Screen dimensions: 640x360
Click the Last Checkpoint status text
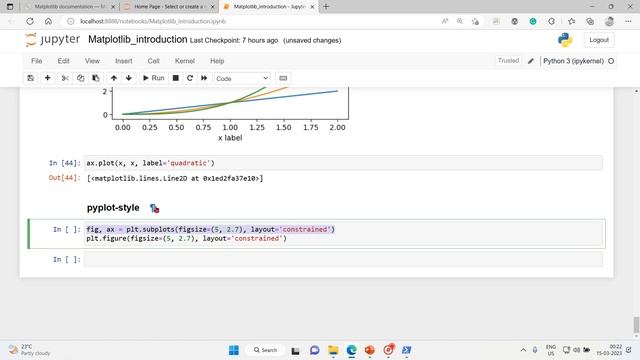[234, 40]
